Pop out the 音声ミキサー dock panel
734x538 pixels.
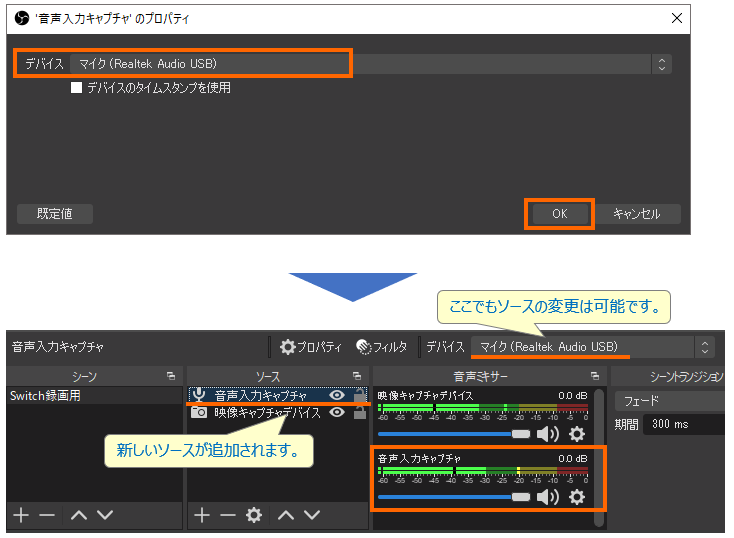(595, 376)
